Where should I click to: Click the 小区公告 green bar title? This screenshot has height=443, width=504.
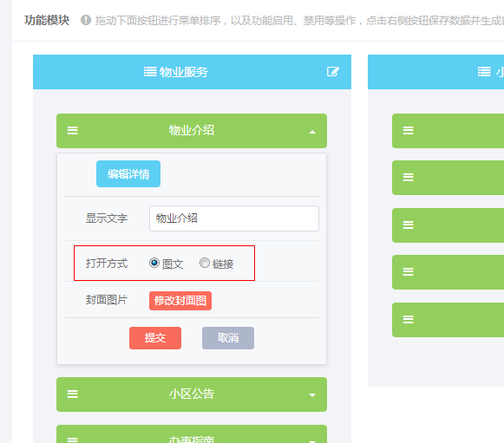(192, 394)
